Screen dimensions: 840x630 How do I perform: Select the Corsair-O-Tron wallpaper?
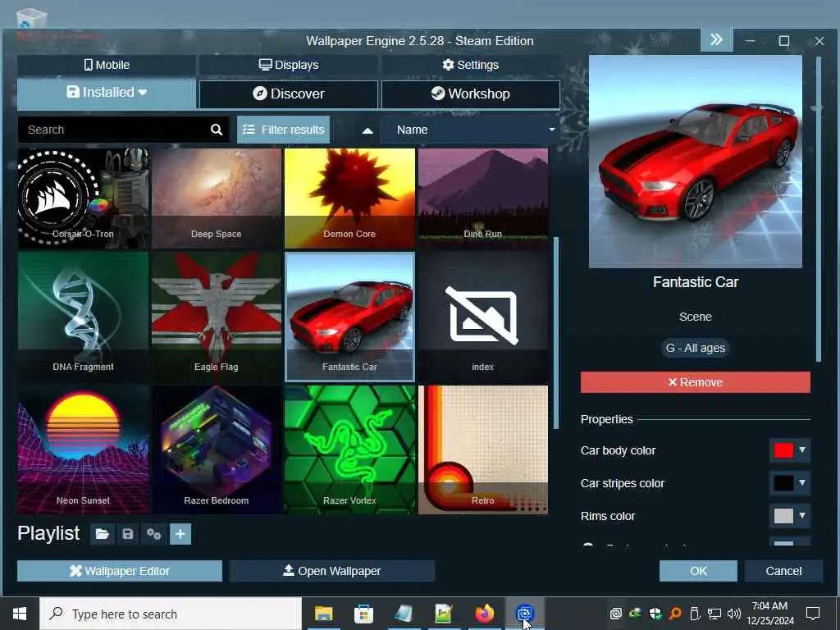pyautogui.click(x=83, y=199)
